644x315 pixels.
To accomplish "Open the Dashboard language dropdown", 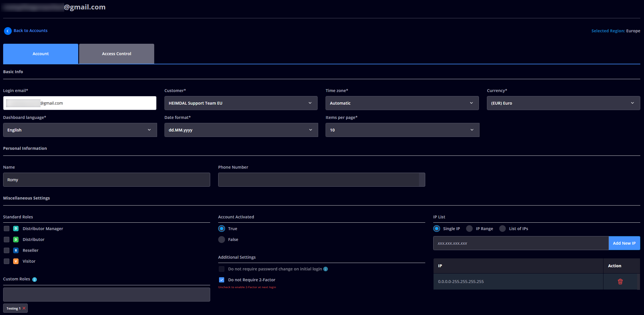I will pyautogui.click(x=80, y=130).
